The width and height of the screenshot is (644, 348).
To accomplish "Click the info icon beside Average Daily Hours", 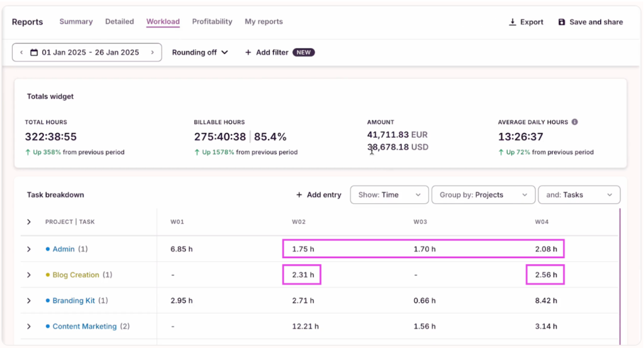I will point(575,122).
